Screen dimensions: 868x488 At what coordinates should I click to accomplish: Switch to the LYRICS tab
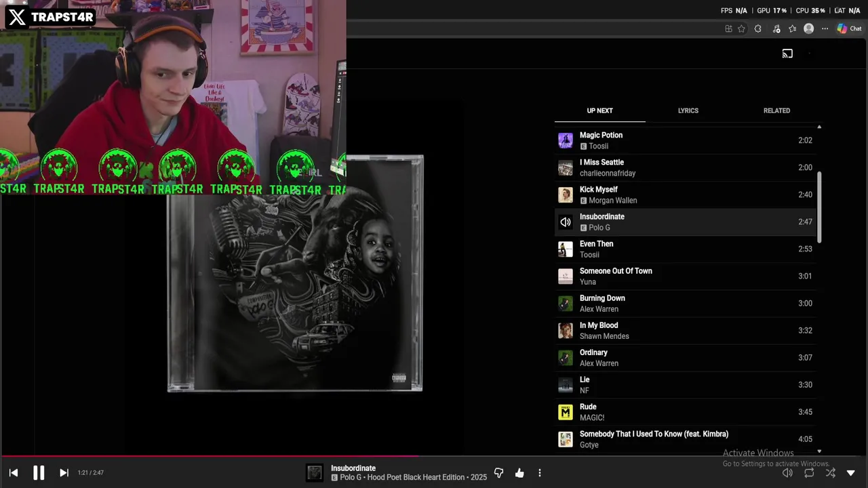pos(688,110)
